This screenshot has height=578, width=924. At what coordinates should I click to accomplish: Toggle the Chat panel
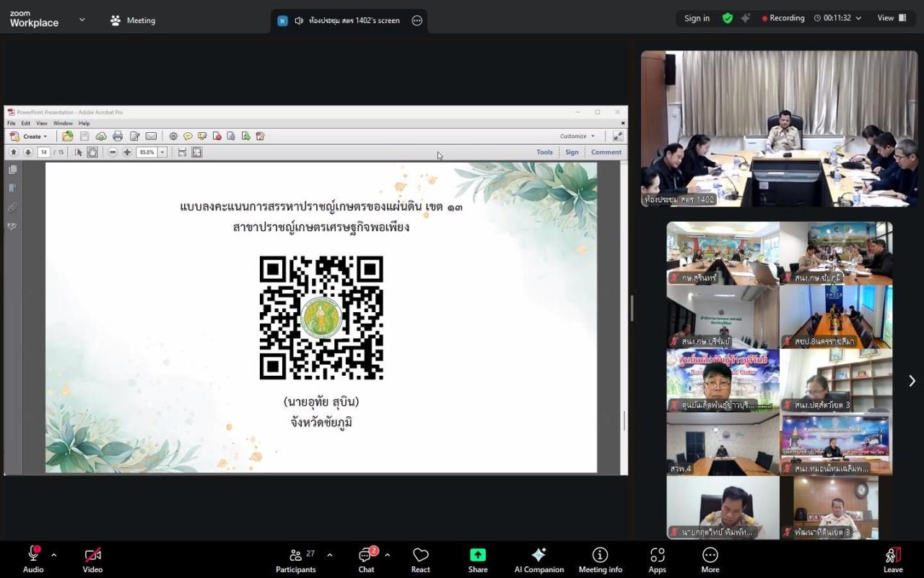(367, 559)
